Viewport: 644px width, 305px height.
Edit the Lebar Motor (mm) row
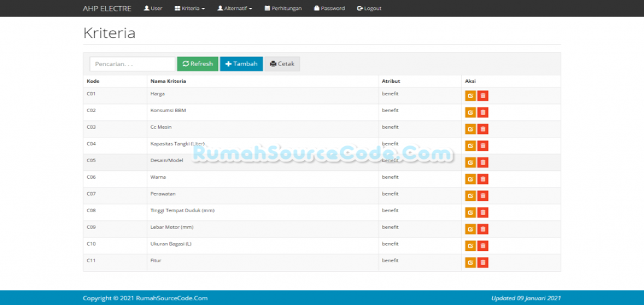click(470, 230)
